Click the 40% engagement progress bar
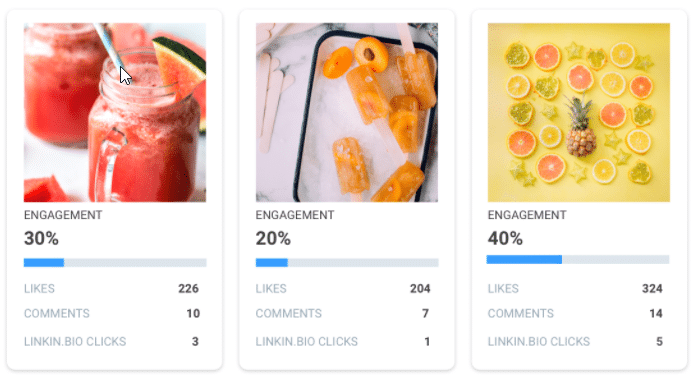692x378 pixels. point(578,259)
